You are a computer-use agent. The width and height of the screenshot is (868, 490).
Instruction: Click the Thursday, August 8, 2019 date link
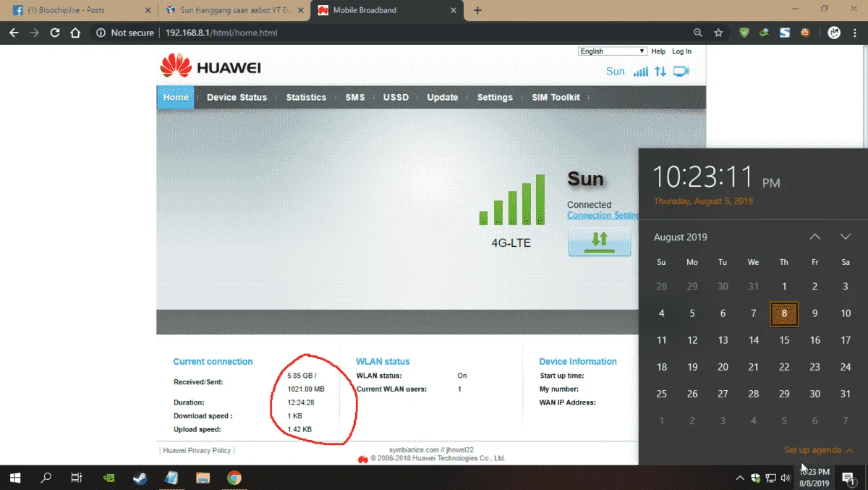click(703, 201)
